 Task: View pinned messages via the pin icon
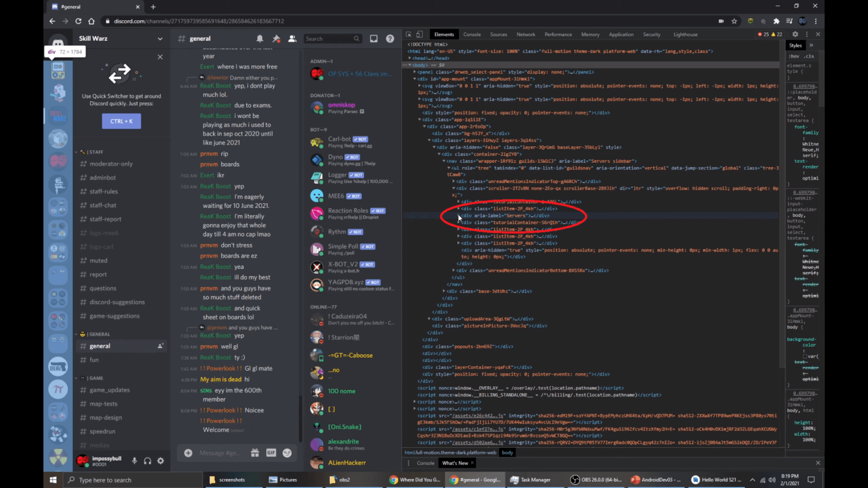(x=276, y=38)
